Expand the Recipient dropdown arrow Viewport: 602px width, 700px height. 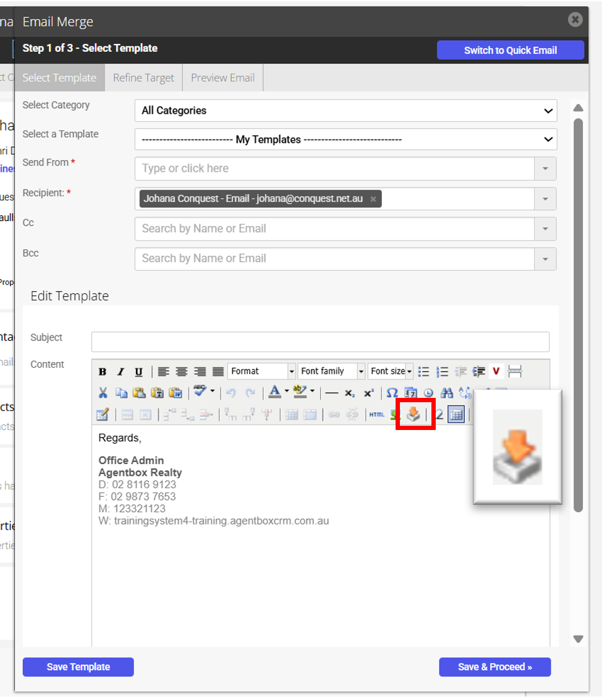pos(545,199)
